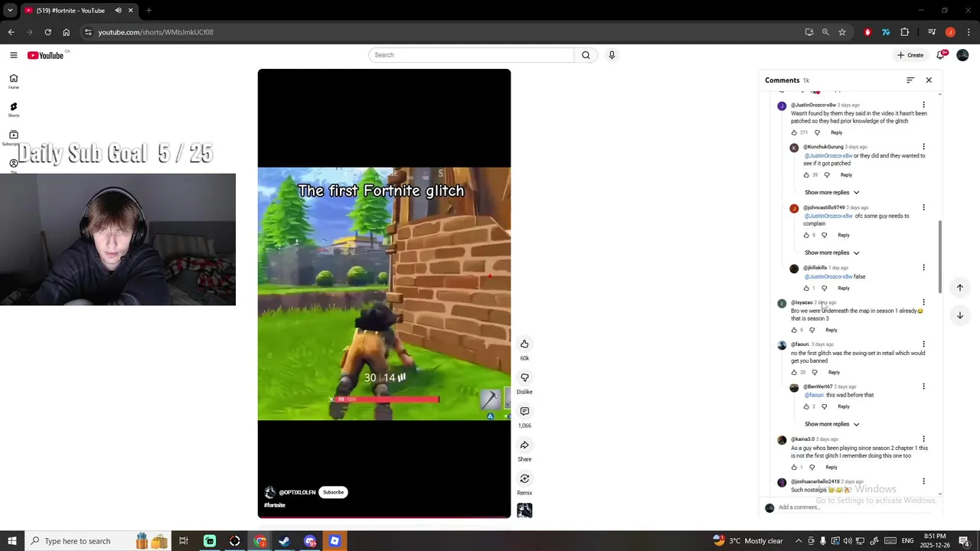Open Windows Start menu
980x551 pixels.
(x=11, y=541)
